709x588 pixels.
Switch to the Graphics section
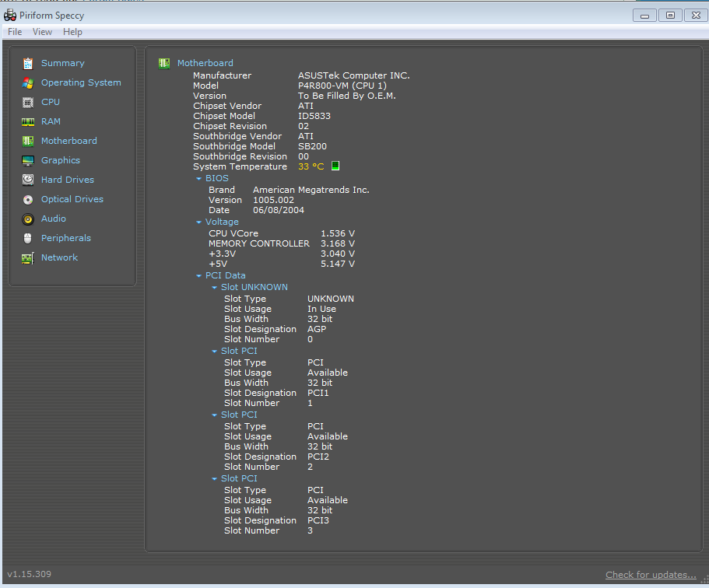(x=61, y=160)
